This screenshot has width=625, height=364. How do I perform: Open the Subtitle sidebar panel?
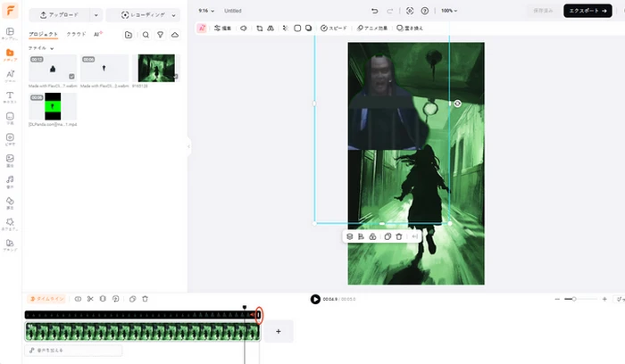tap(10, 118)
